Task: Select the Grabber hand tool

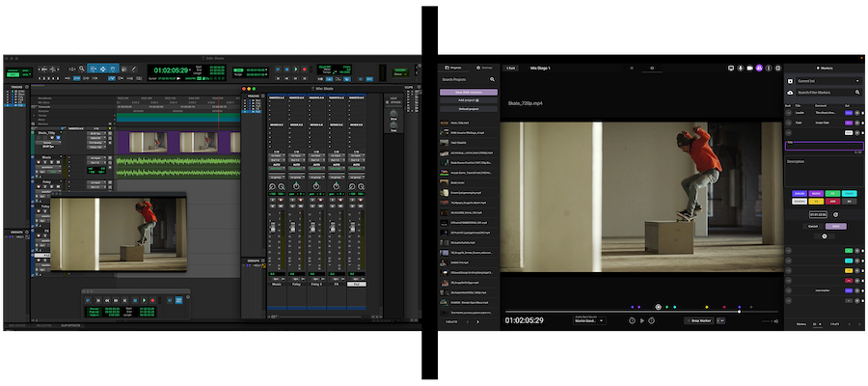Action: [113, 69]
